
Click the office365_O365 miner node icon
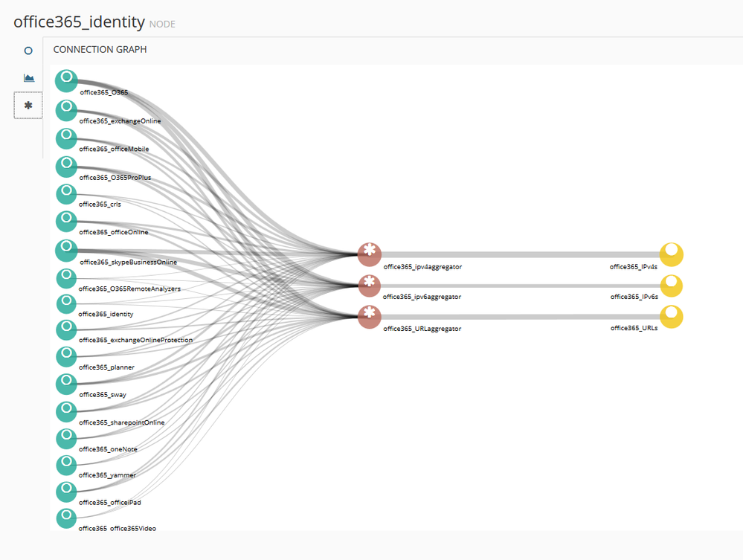(66, 80)
